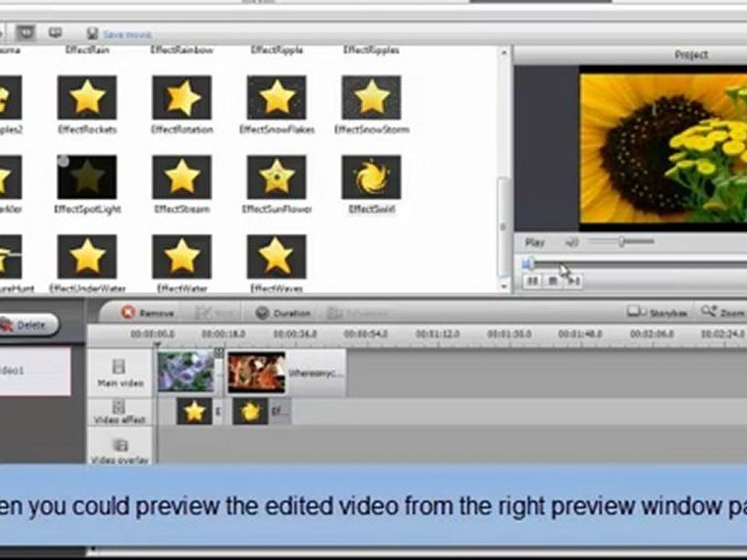Select the EffectWater effect thumbnail
The width and height of the screenshot is (747, 560).
(x=181, y=257)
